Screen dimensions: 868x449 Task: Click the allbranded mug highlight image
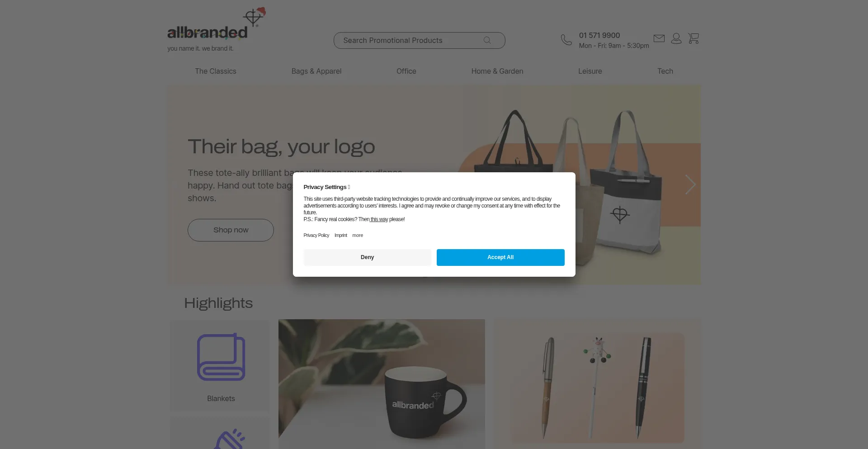tap(382, 384)
